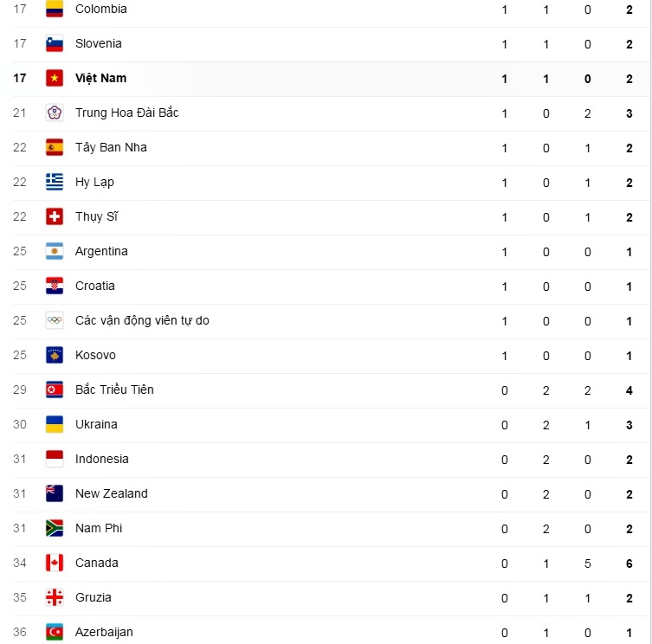Click rank number 25 beside Kosovo
The width and height of the screenshot is (652, 644).
(x=20, y=355)
